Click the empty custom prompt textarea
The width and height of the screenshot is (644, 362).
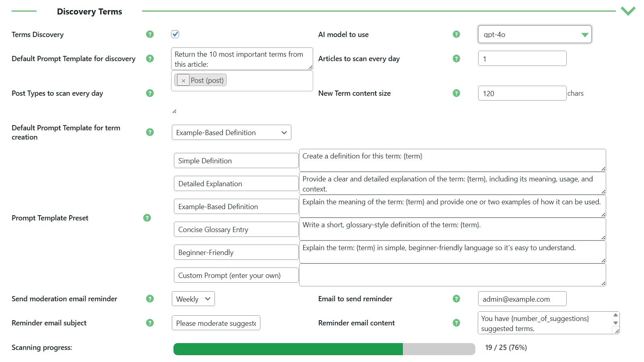point(452,275)
